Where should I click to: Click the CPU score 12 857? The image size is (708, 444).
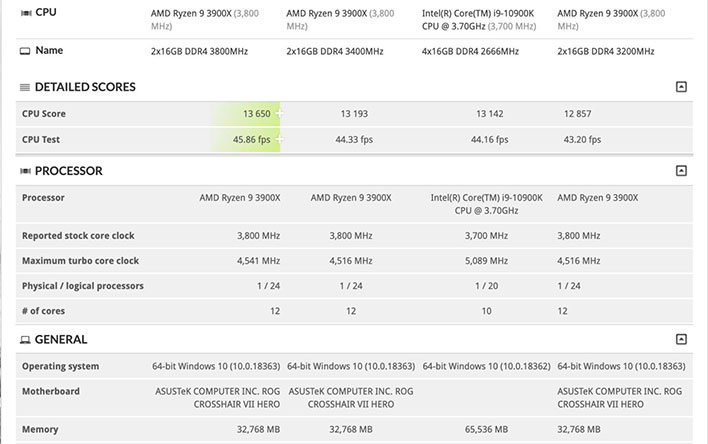(x=577, y=114)
